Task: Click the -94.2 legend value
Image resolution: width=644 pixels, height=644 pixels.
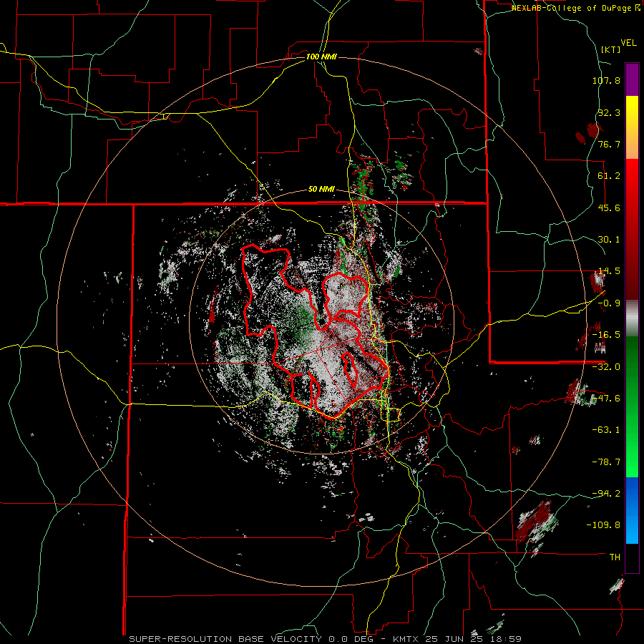Action: click(x=606, y=494)
